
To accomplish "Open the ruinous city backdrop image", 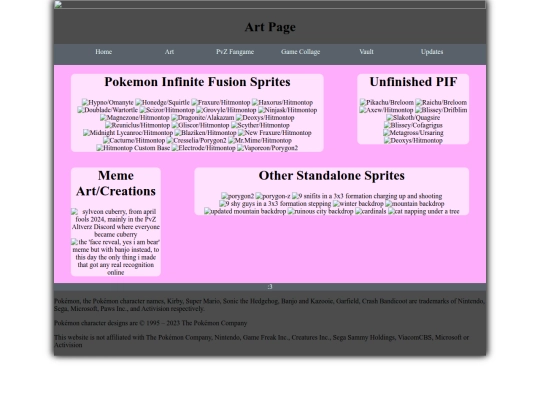I will pos(321,211).
